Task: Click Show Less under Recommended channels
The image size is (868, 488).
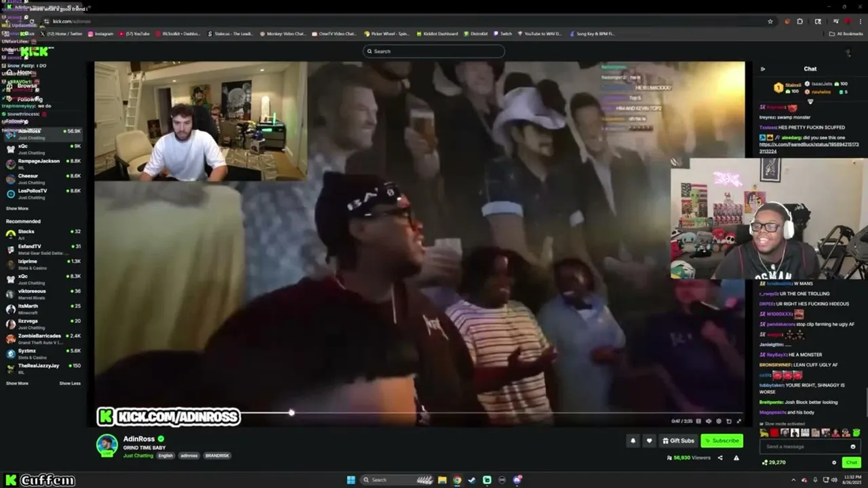Action: pyautogui.click(x=70, y=383)
